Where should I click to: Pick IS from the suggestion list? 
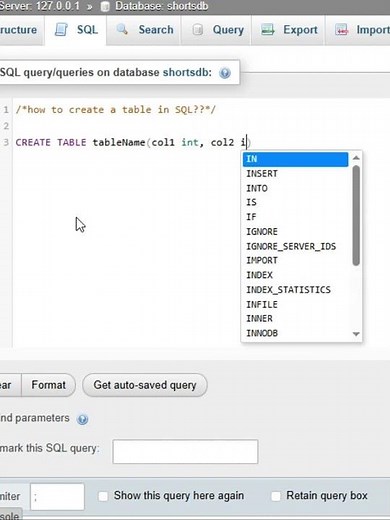[295, 202]
